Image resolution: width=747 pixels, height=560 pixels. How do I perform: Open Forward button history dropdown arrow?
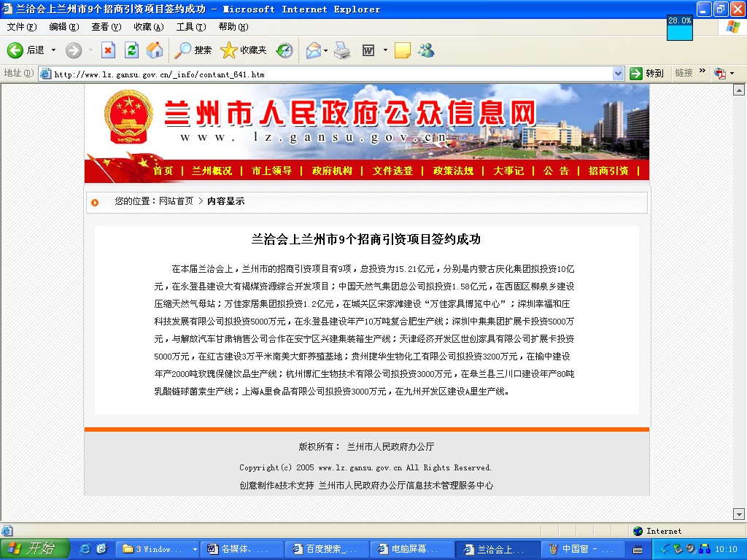90,50
